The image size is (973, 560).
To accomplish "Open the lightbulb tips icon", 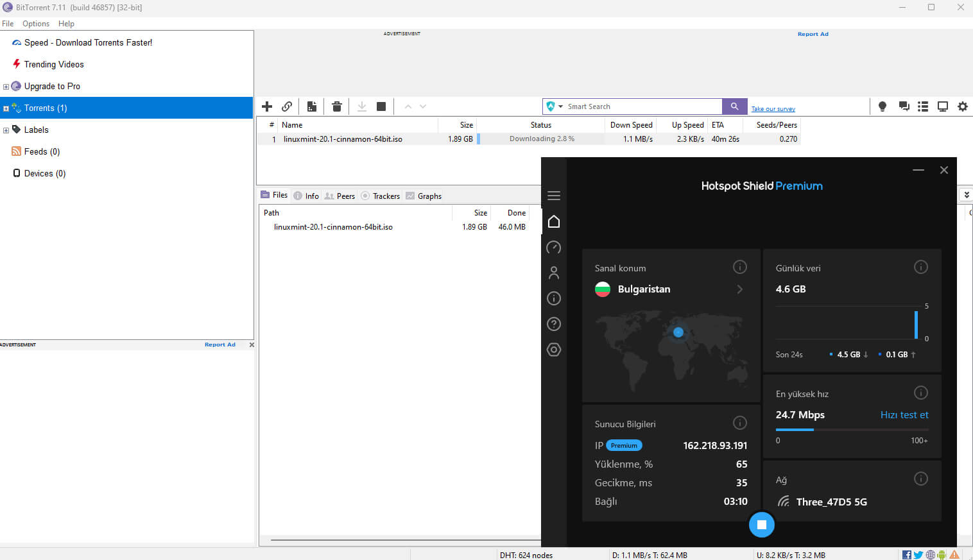I will click(883, 106).
